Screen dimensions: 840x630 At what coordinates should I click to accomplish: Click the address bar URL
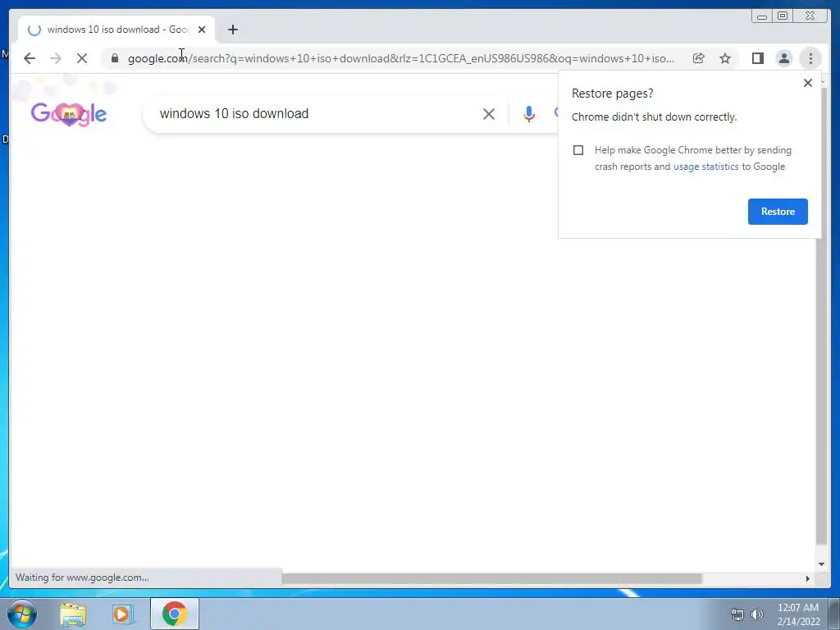click(x=400, y=58)
